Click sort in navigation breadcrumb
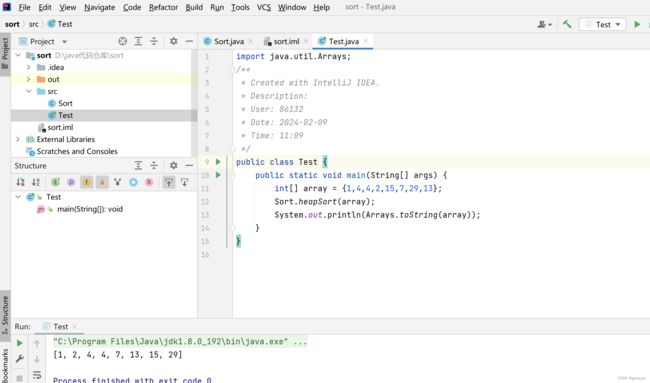Image resolution: width=650 pixels, height=383 pixels. 12,24
